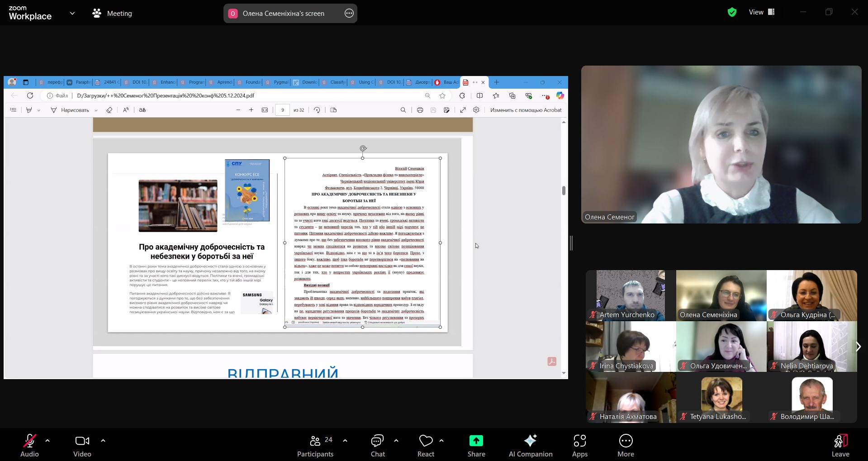Open browser extensions puzzle icon
The width and height of the screenshot is (868, 461).
pyautogui.click(x=462, y=95)
